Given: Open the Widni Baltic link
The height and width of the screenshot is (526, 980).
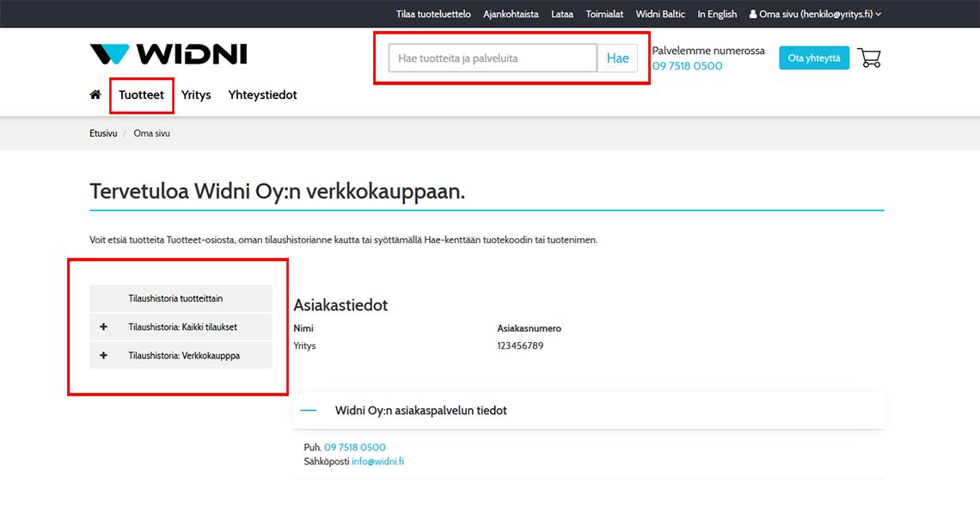Looking at the screenshot, I should [660, 14].
